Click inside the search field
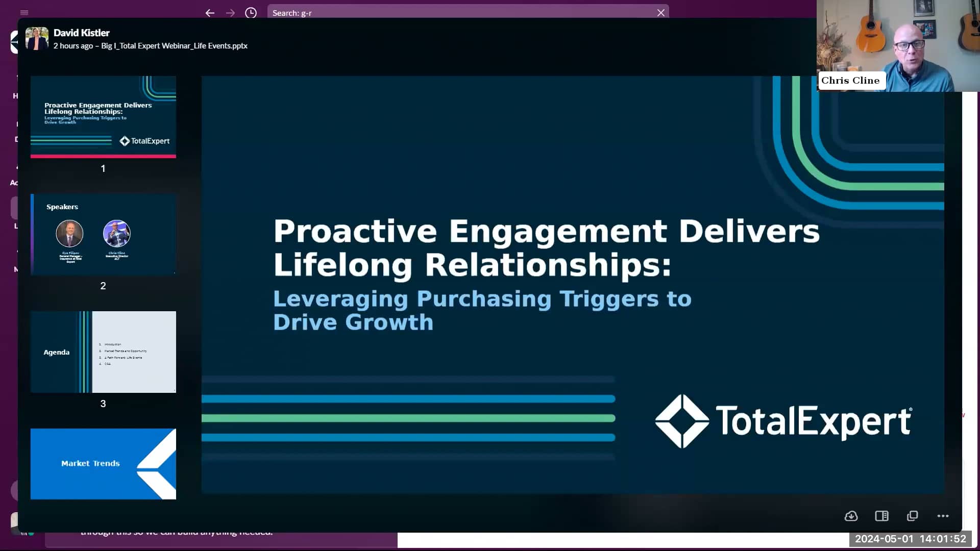 [459, 13]
